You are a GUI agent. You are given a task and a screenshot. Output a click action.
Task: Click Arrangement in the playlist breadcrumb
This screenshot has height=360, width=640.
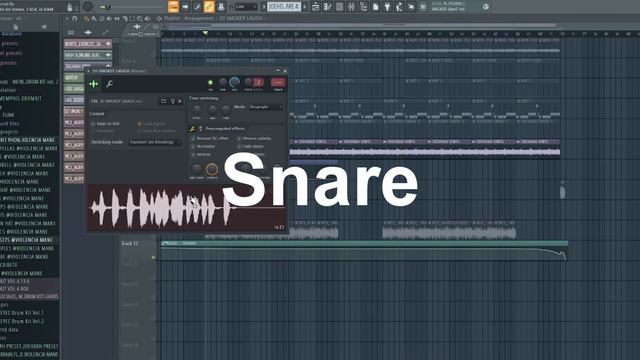tap(198, 18)
